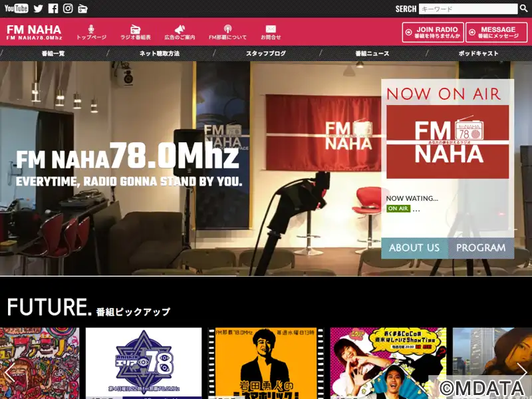Image resolution: width=532 pixels, height=399 pixels.
Task: Click the NOW WATING... text
Action: tap(412, 198)
